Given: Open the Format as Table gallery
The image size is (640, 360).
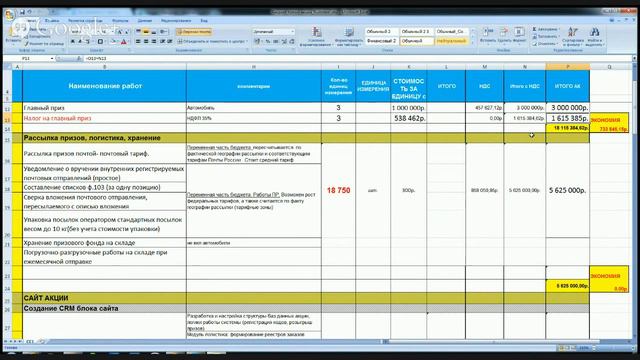Looking at the screenshot, I should click(349, 37).
